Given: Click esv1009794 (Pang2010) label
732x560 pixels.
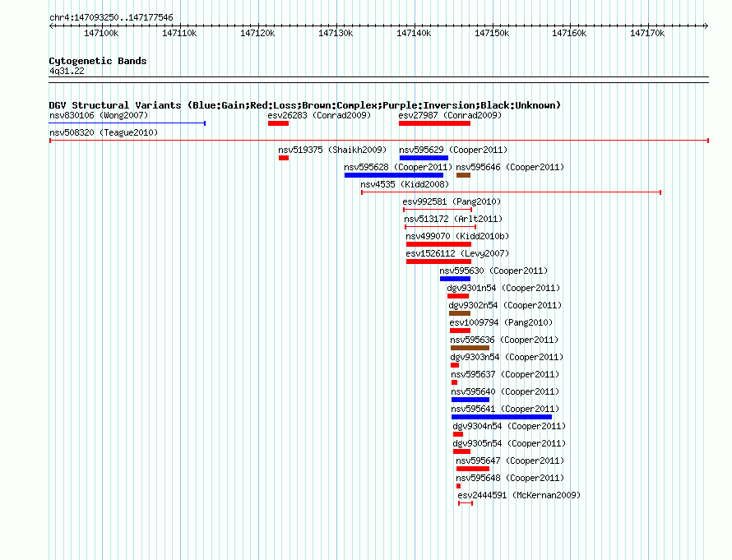Looking at the screenshot, I should (x=501, y=322).
